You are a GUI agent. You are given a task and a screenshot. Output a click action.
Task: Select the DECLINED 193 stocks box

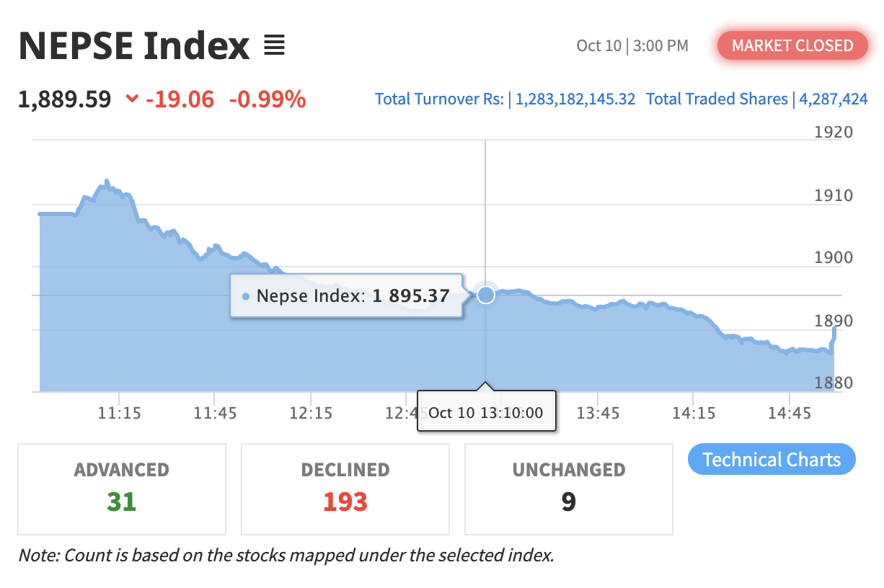pos(345,489)
